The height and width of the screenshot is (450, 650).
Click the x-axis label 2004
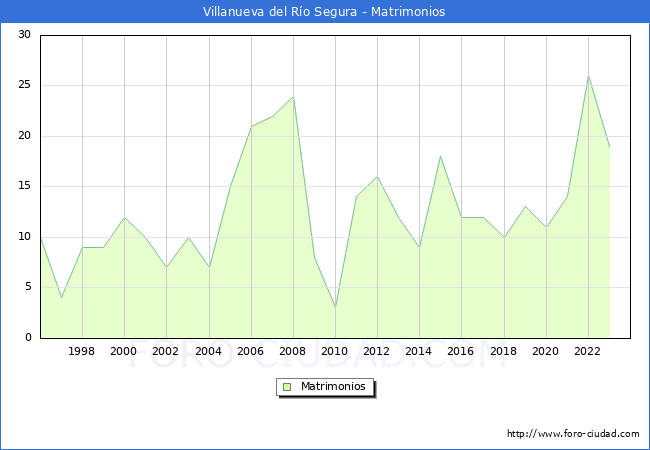(x=208, y=351)
